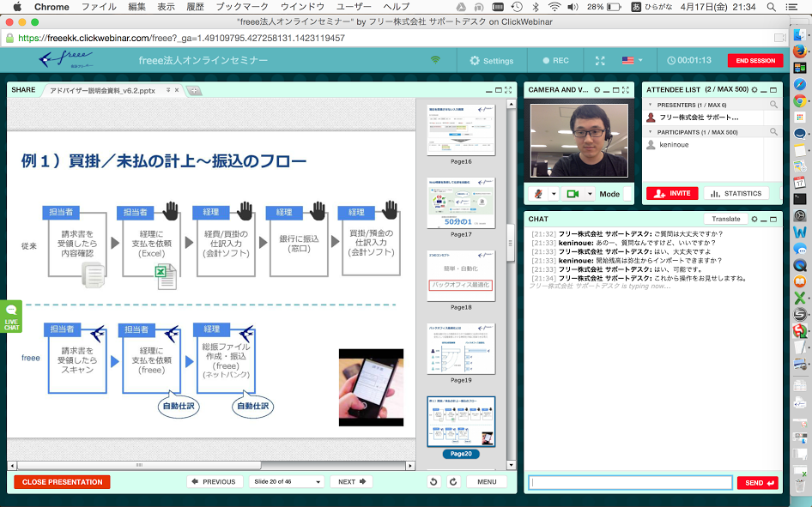
Task: Expand SHARE panel to fullscreen
Action: pyautogui.click(x=508, y=90)
